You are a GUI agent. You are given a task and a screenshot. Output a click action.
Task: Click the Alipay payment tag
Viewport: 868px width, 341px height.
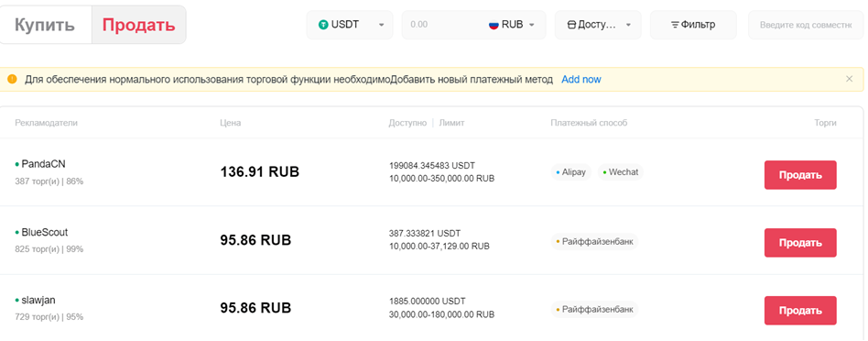click(x=570, y=172)
